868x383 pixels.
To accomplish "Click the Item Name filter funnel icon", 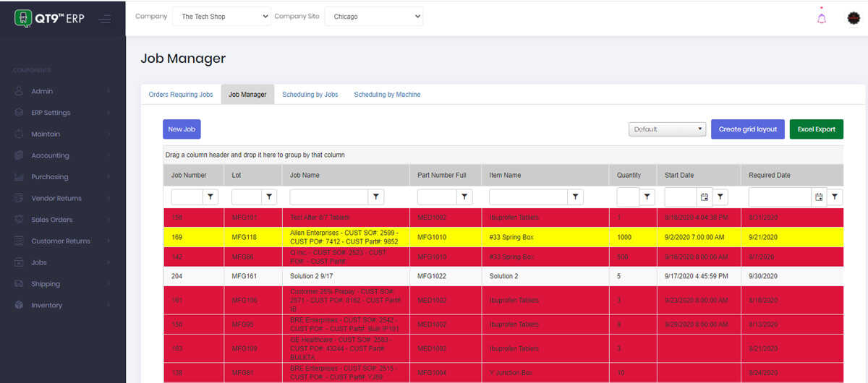I will click(575, 197).
